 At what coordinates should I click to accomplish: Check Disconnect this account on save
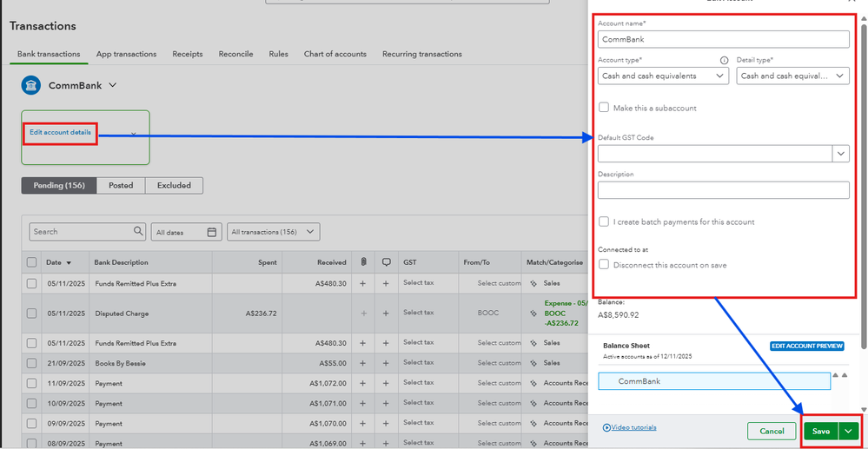604,265
